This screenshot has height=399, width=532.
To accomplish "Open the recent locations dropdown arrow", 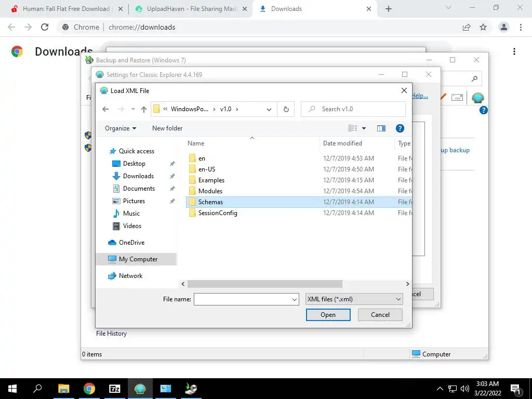I will click(133, 109).
